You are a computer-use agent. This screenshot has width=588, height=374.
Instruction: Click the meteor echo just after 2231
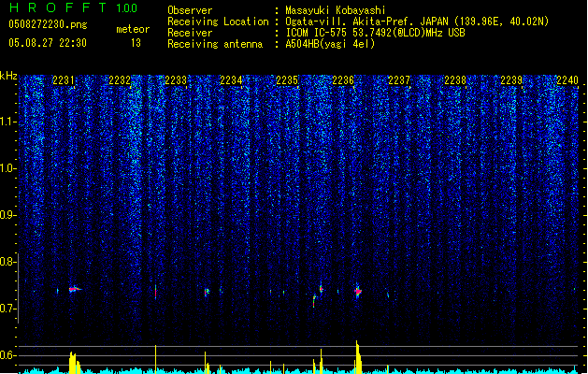[74, 289]
